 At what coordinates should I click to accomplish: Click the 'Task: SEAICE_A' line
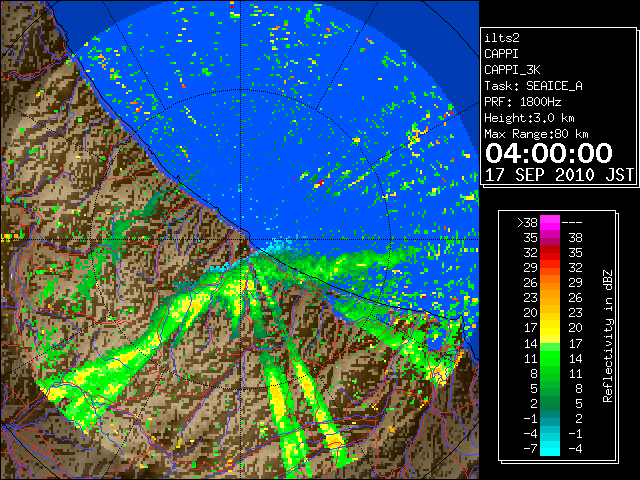533,86
